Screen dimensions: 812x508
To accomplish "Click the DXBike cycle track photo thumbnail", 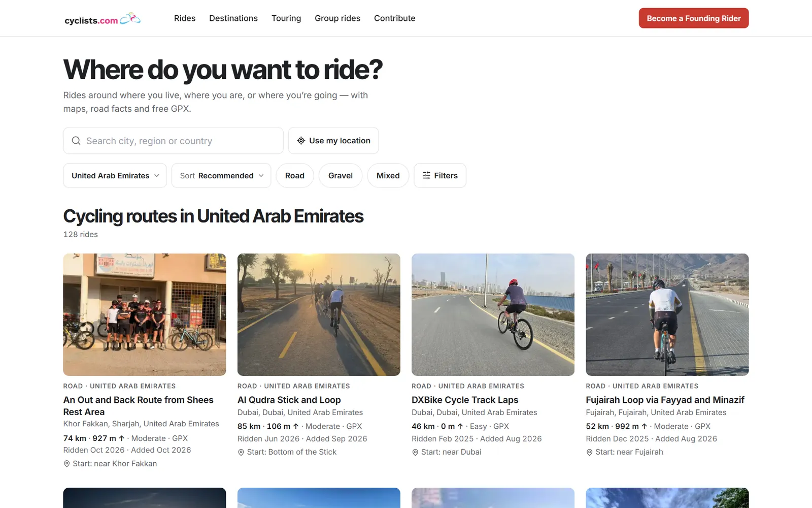I will click(x=493, y=315).
